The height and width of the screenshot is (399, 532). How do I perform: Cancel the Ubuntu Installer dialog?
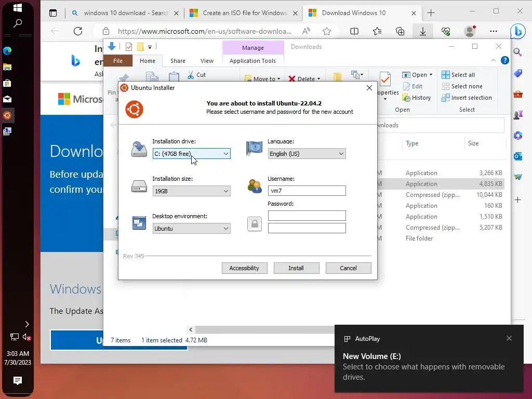(x=348, y=268)
